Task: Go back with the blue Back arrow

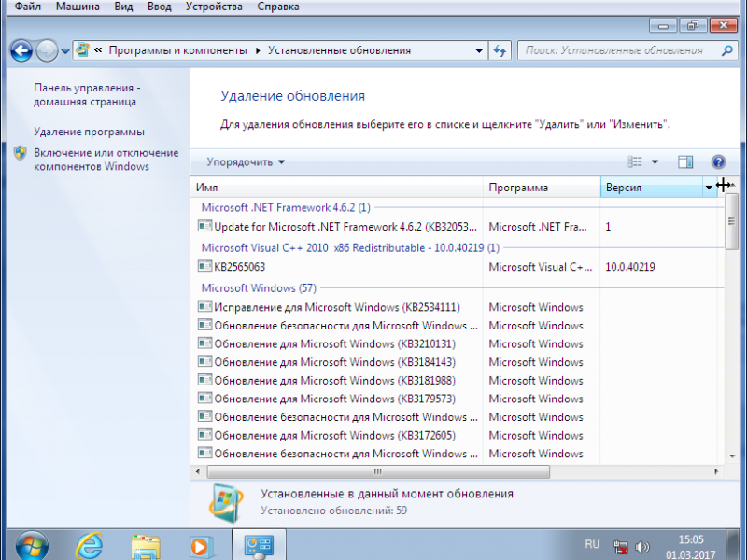Action: pyautogui.click(x=21, y=50)
